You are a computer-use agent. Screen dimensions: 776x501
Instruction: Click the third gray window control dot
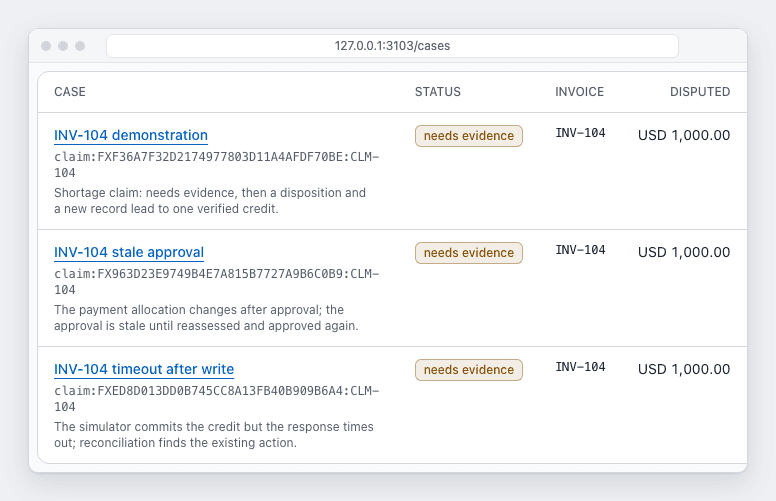coord(80,46)
